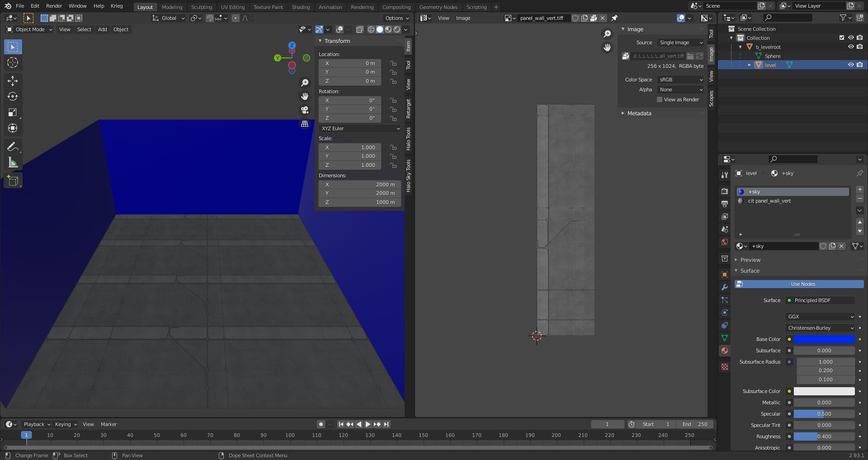This screenshot has width=868, height=460.
Task: Open Object Mode dropdown
Action: pyautogui.click(x=29, y=29)
